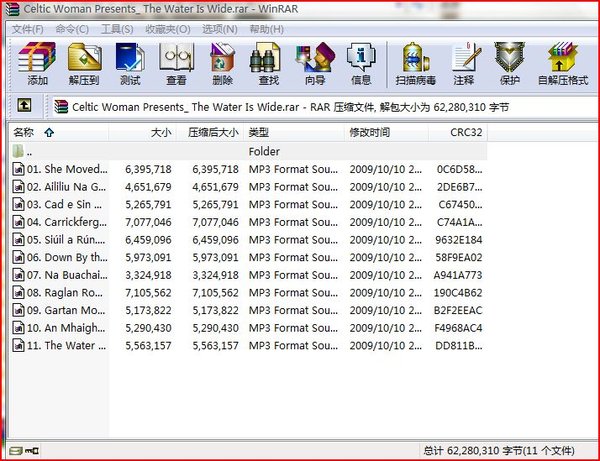This screenshot has height=461, width=600.
Task: Click CRC32 value A941A773
Action: 458,275
